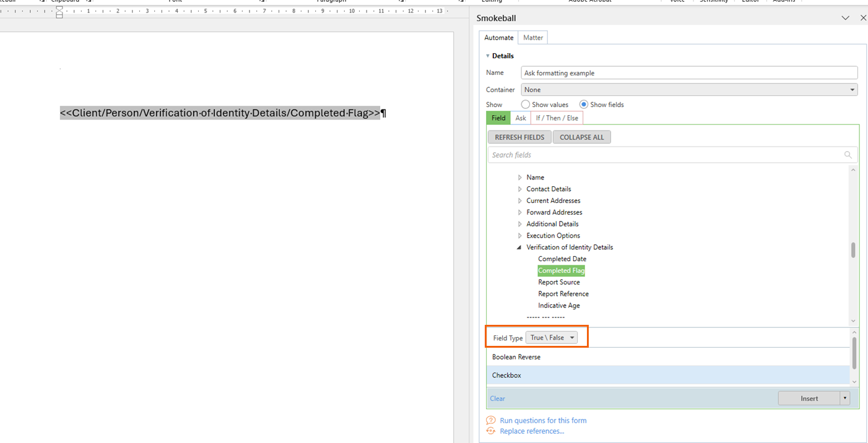The image size is (868, 443).
Task: Click into the Name input field
Action: (689, 73)
